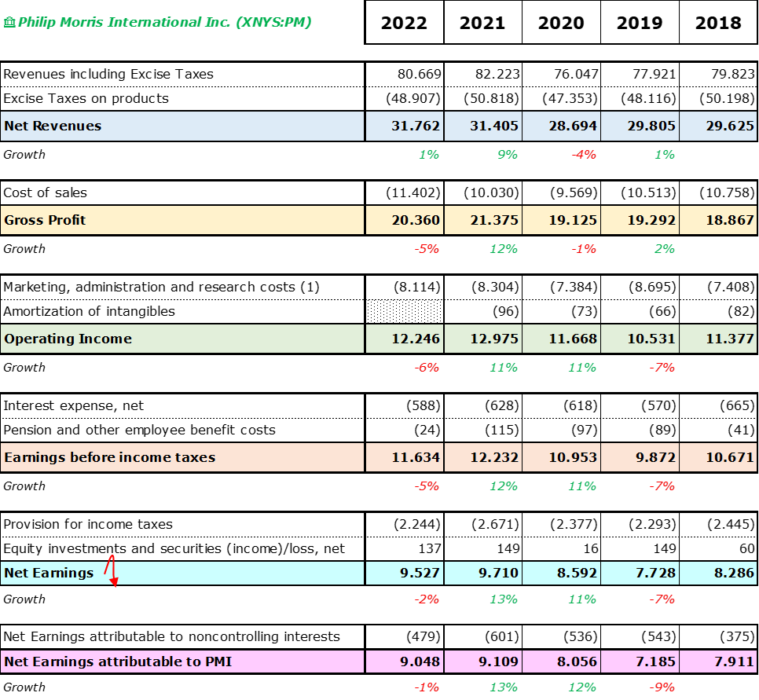The height and width of the screenshot is (700, 759).
Task: Click Equity investments and securities label
Action: point(174,548)
